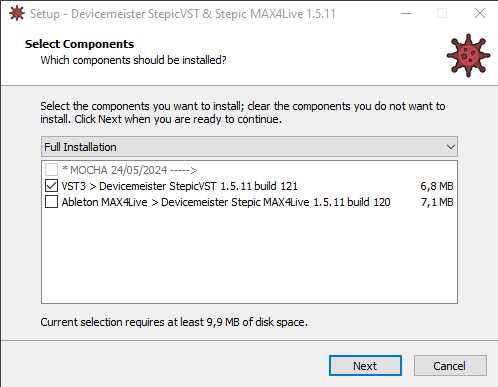Screen dimensions: 498x387
Task: Minimize the setup window
Action: pyautogui.click(x=406, y=14)
